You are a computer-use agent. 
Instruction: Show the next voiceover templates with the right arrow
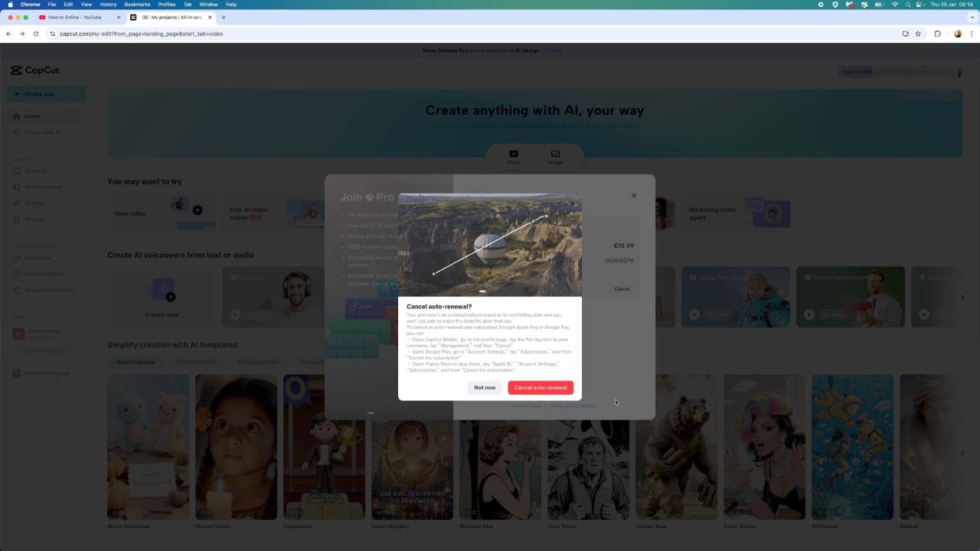962,297
